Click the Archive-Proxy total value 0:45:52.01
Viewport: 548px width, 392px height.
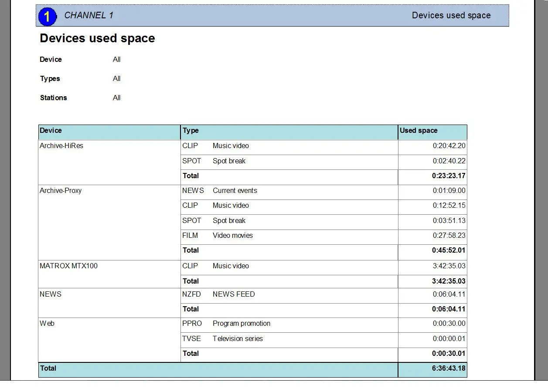tap(449, 250)
